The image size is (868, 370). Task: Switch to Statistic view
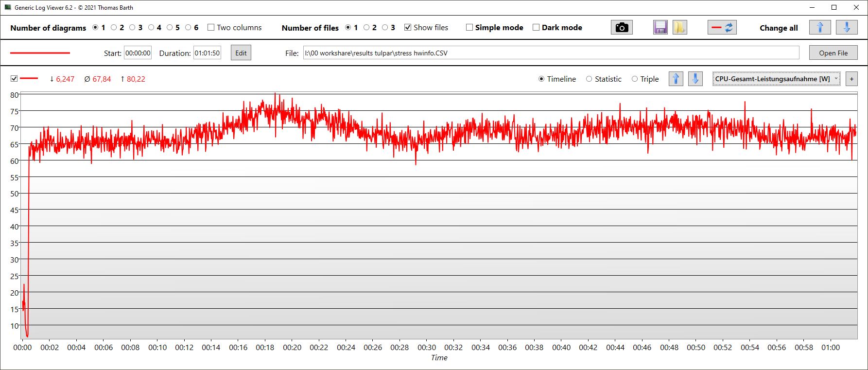point(589,79)
